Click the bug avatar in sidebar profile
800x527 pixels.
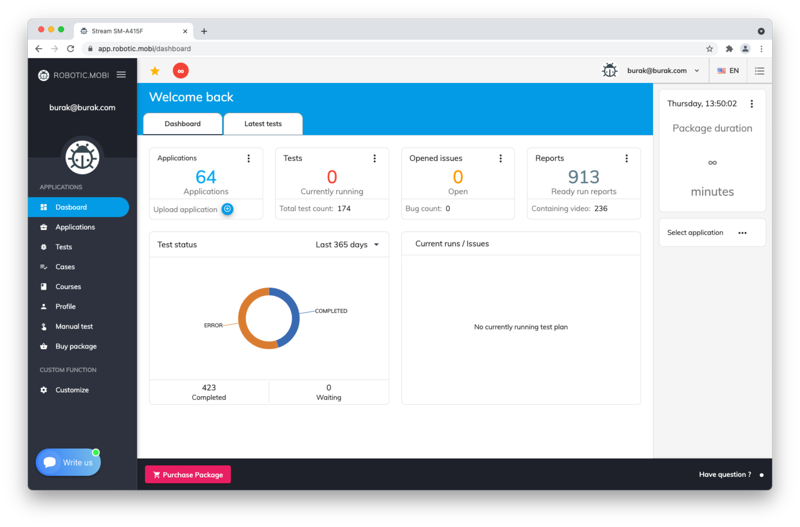(x=82, y=156)
